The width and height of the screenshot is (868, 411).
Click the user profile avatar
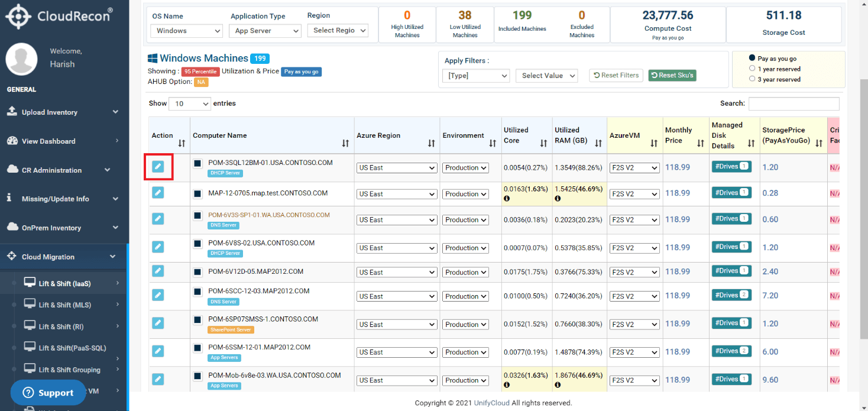pyautogui.click(x=22, y=59)
